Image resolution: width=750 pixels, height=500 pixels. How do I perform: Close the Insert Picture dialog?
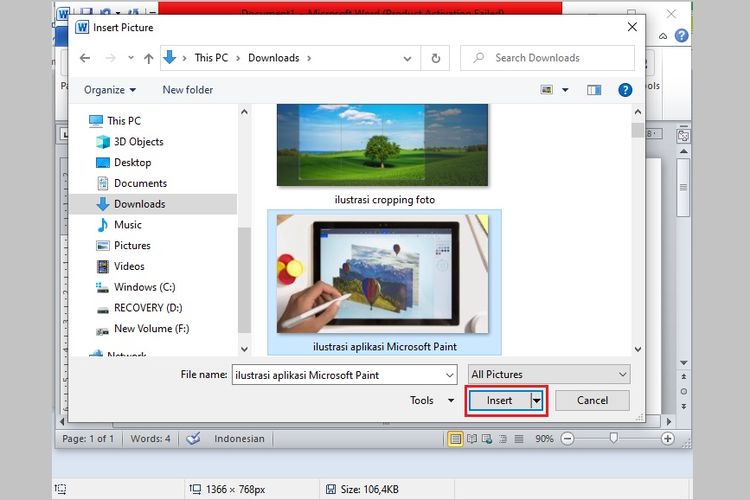(632, 27)
